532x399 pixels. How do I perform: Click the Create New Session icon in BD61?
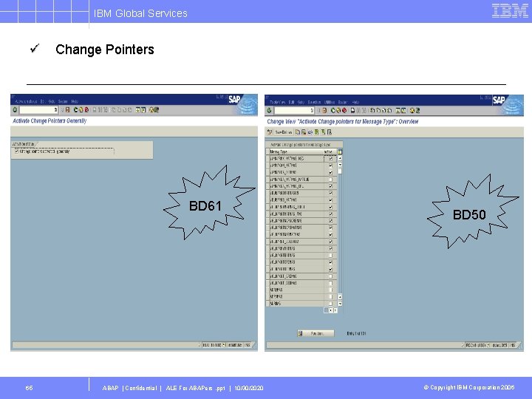[x=137, y=109]
